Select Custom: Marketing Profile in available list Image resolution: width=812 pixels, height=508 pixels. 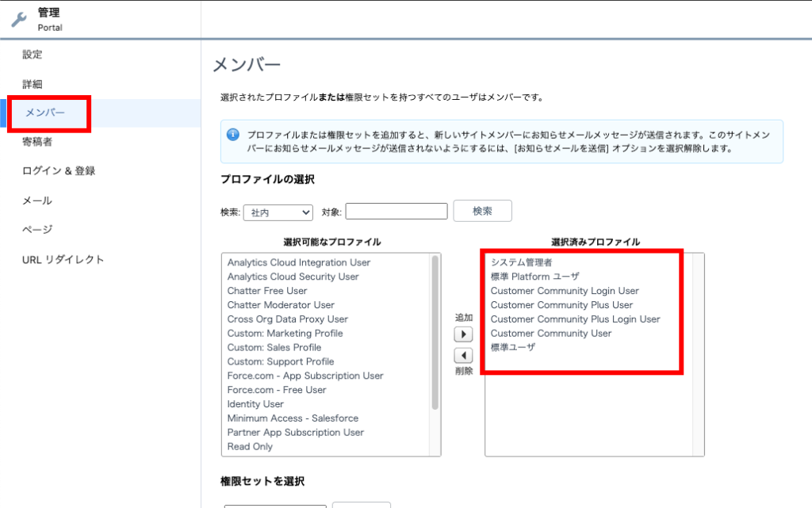[285, 334]
